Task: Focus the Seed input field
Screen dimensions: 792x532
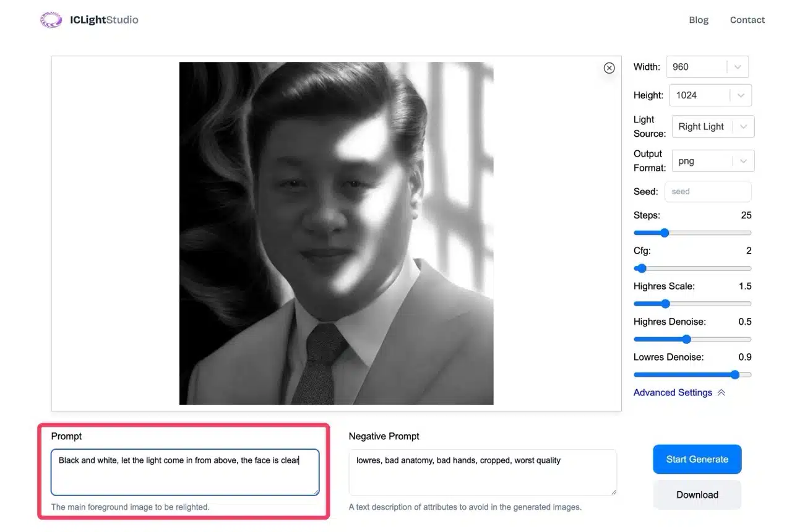Action: (707, 192)
